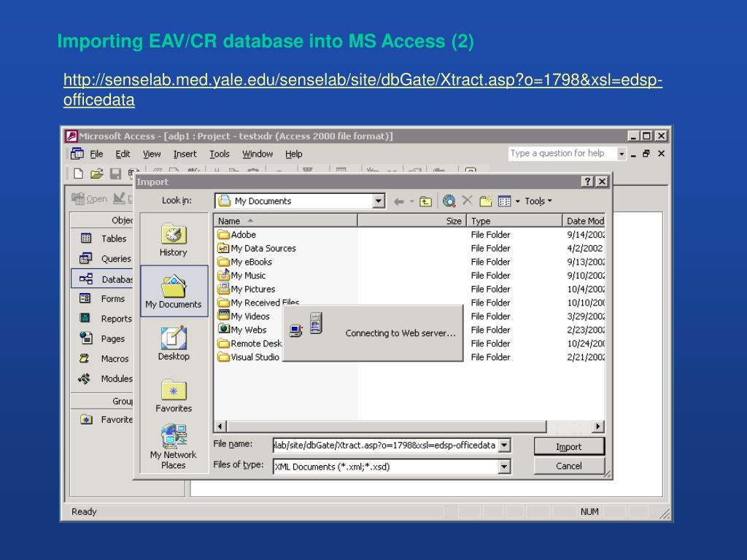Click the Help question mark in Import dialog
747x560 pixels.
[587, 182]
